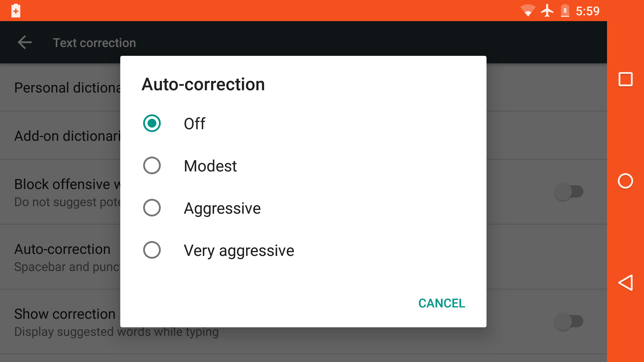The height and width of the screenshot is (362, 644).
Task: Tap the battery level icon beside the clock
Action: [x=565, y=11]
